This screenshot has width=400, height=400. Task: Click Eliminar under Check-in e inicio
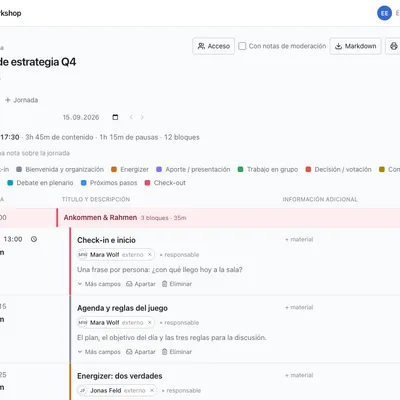click(x=177, y=284)
